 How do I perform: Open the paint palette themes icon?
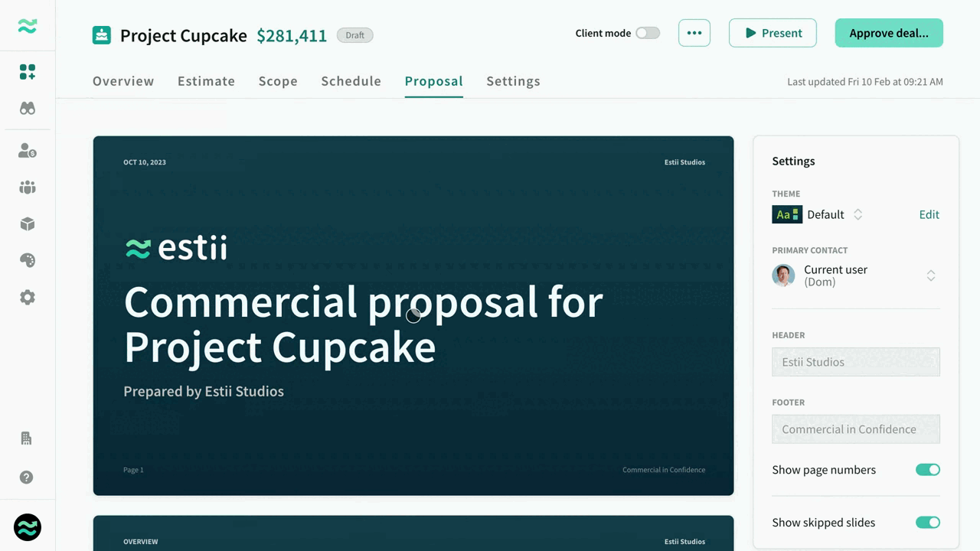28,260
